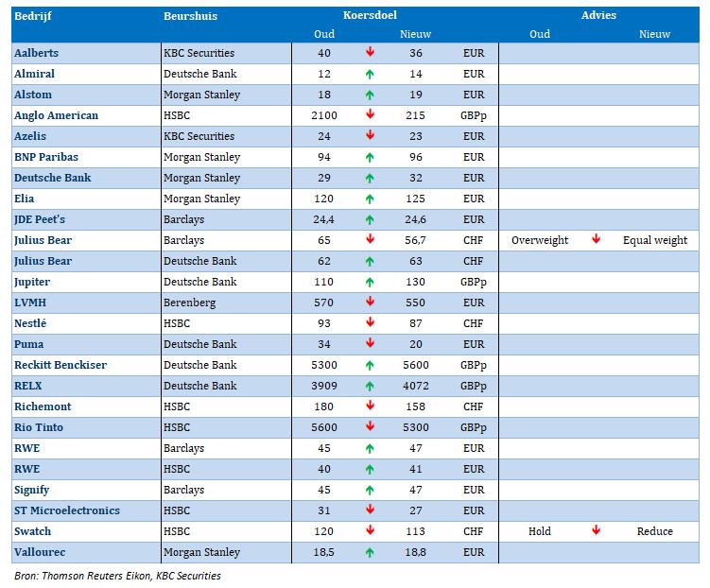Click the red down arrow in the Puma row
710x588 pixels.
point(370,343)
